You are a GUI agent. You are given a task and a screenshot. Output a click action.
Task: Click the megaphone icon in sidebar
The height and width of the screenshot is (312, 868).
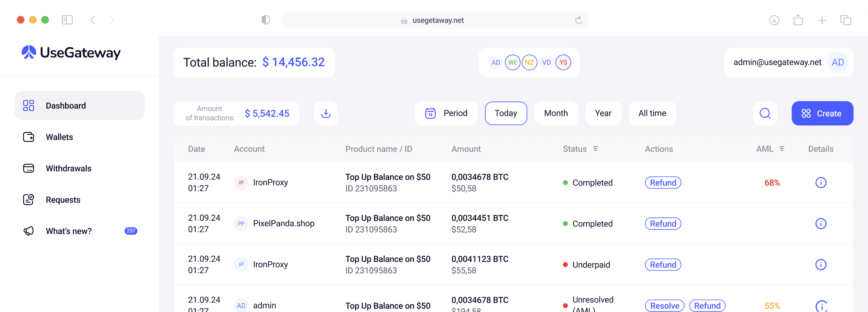29,231
